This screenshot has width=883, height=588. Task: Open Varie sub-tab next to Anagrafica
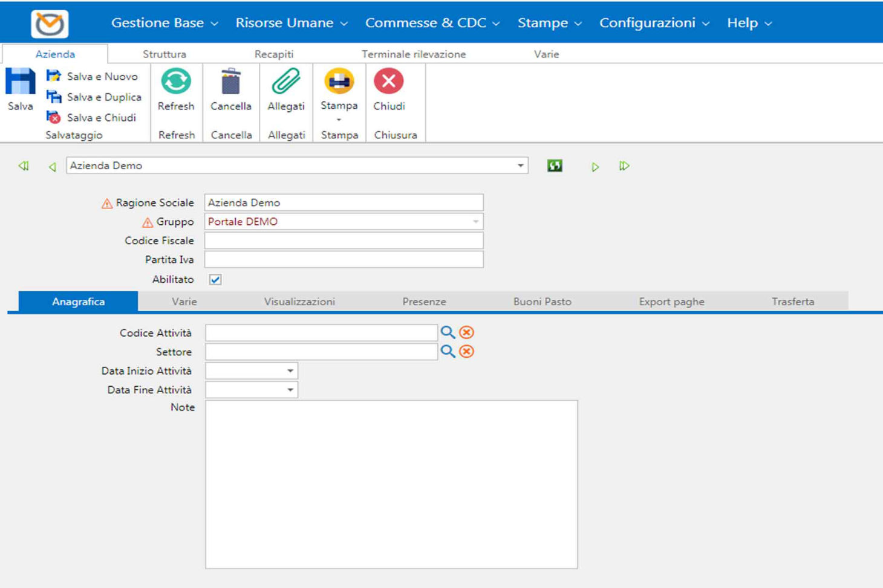coord(184,302)
